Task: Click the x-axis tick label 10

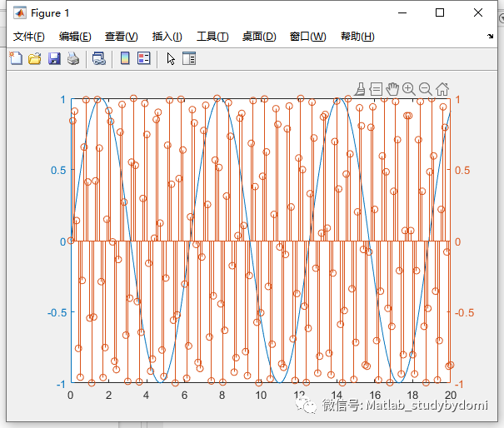Action: (x=261, y=395)
